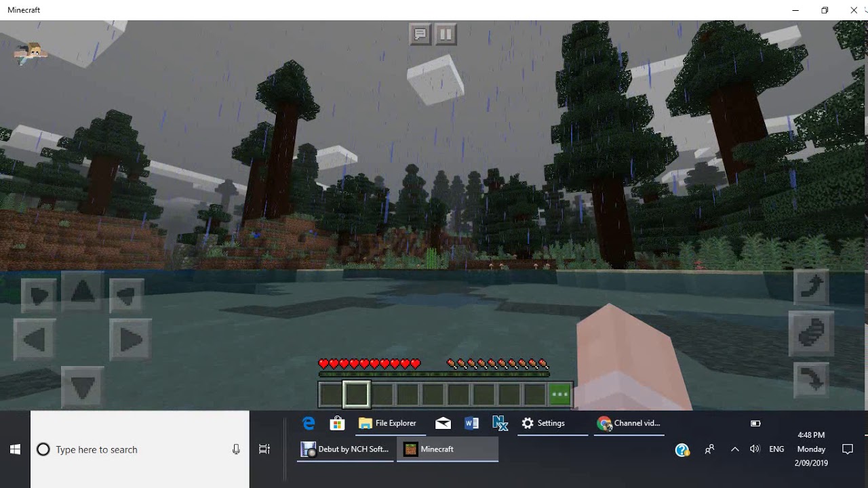The image size is (868, 488).
Task: Select the last empty hotbar slot
Action: [534, 394]
